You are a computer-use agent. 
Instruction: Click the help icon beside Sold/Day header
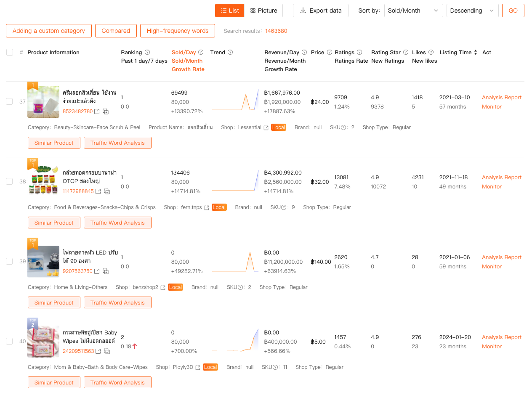coord(201,53)
